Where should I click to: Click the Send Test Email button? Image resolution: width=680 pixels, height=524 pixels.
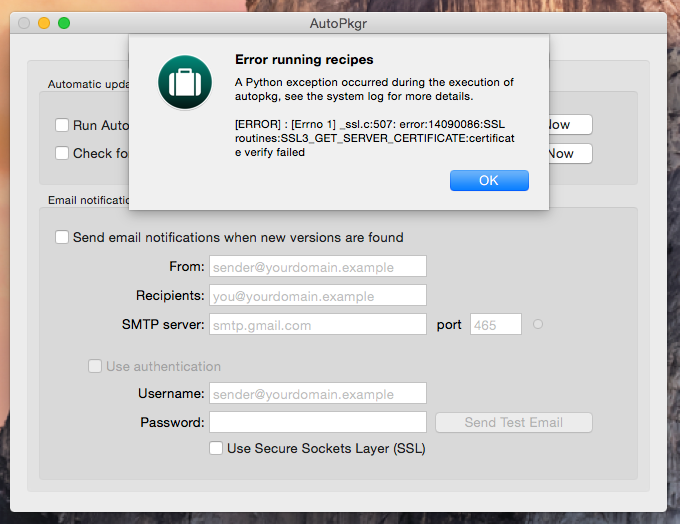click(x=514, y=422)
